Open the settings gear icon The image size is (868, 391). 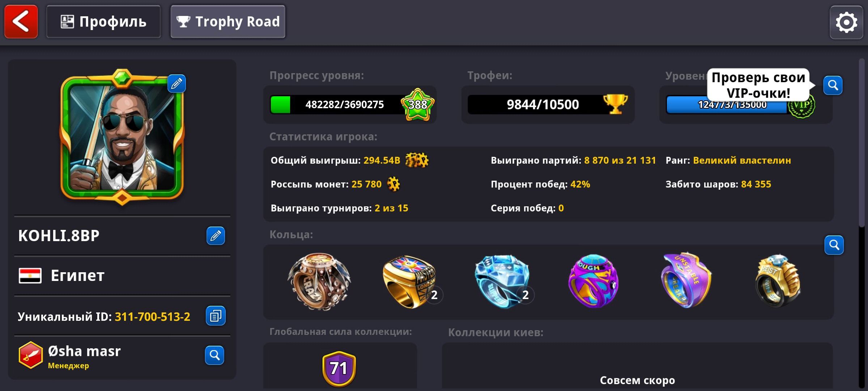point(846,22)
